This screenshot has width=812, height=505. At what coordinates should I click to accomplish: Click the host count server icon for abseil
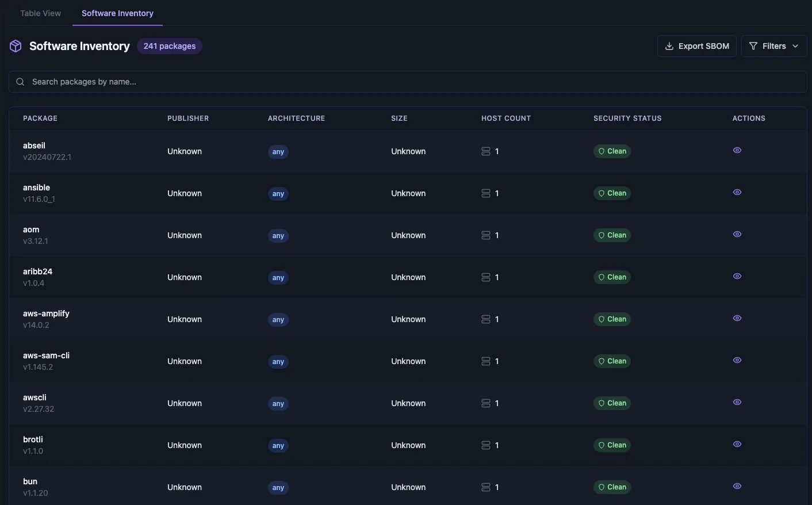pos(486,151)
